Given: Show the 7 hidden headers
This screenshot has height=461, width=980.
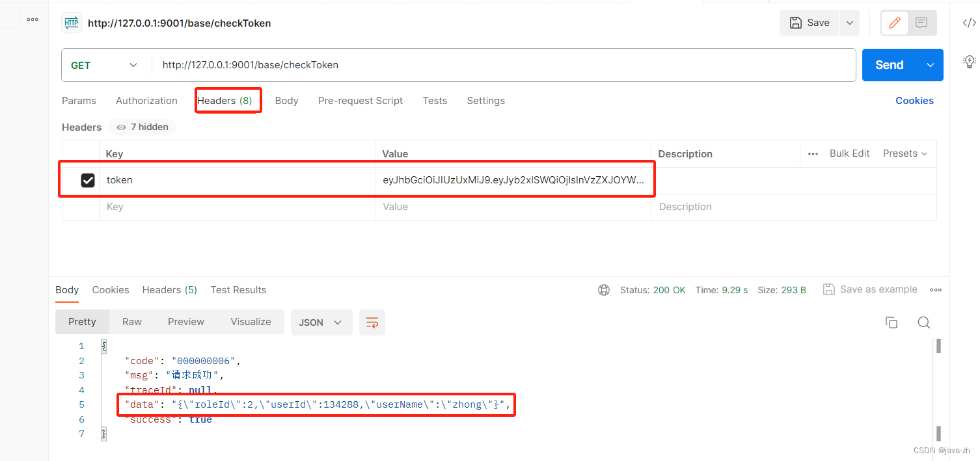Looking at the screenshot, I should (142, 127).
